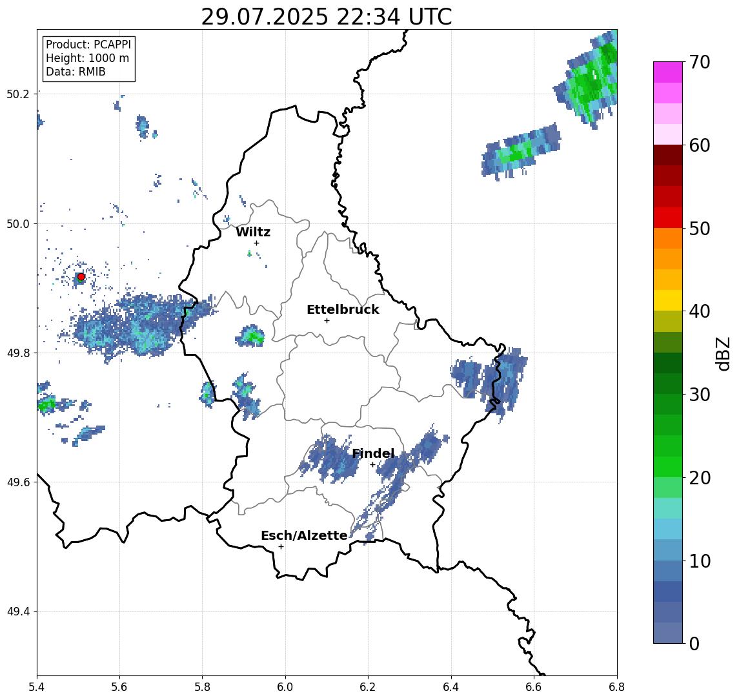Click 'Product: PCAPPI' in the info box
The image size is (739, 700).
point(88,45)
